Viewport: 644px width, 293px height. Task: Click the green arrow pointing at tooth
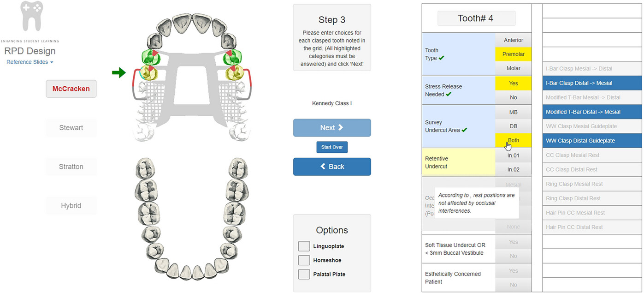pos(119,72)
